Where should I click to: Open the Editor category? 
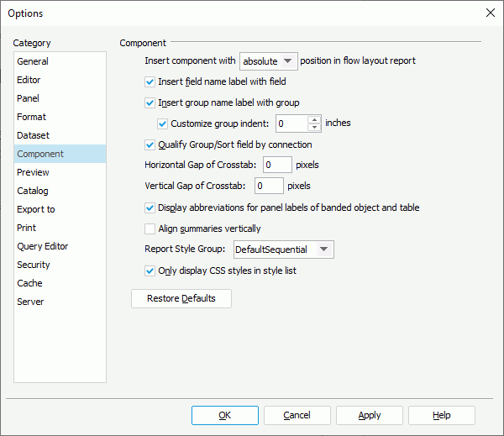(60, 80)
